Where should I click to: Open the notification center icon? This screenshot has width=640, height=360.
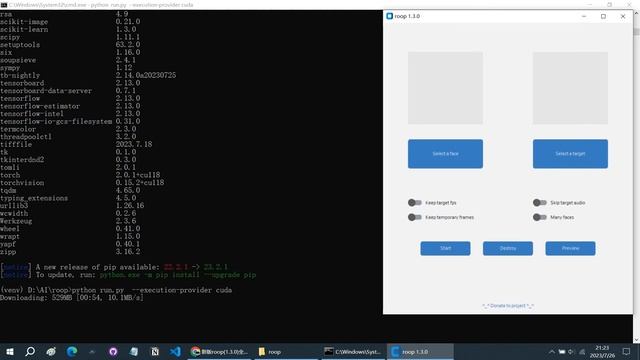point(627,351)
